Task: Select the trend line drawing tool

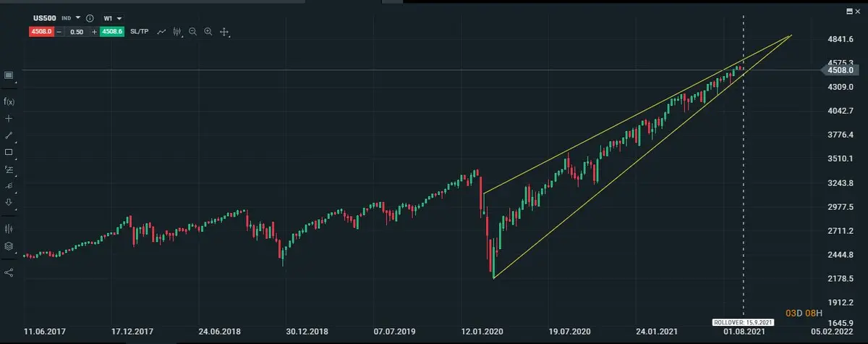Action: coord(9,135)
